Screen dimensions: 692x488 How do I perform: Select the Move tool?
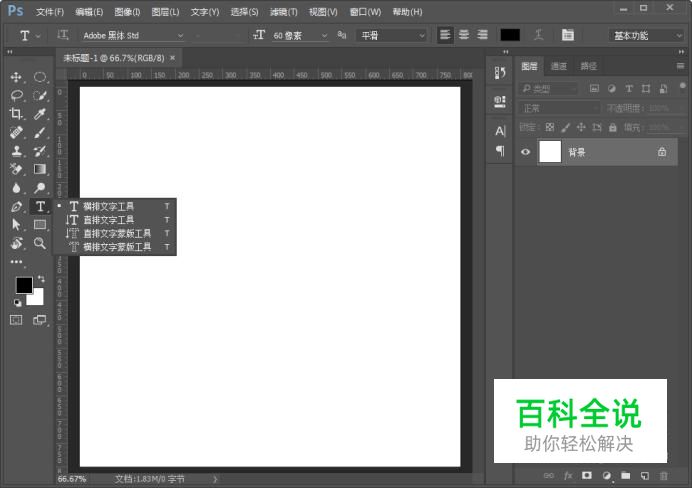coord(16,77)
